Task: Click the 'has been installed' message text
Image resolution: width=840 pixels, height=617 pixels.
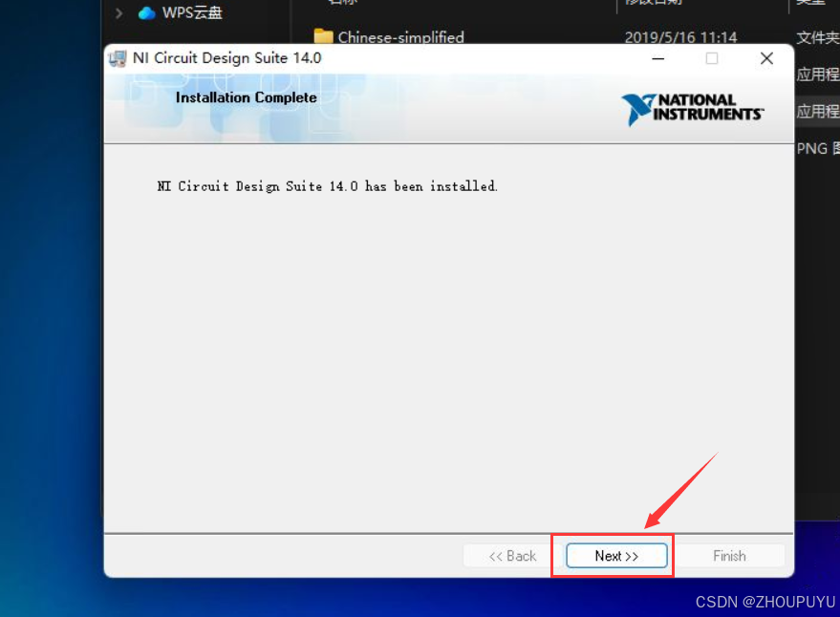Action: click(x=328, y=186)
